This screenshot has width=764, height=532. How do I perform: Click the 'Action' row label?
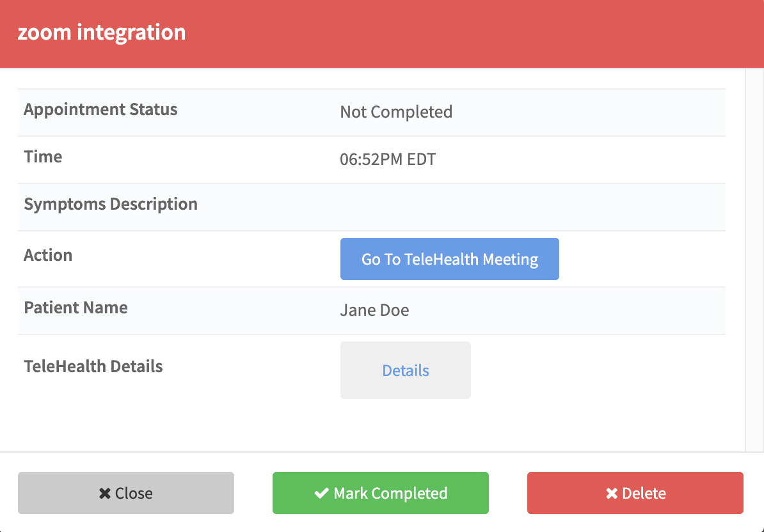pyautogui.click(x=48, y=255)
